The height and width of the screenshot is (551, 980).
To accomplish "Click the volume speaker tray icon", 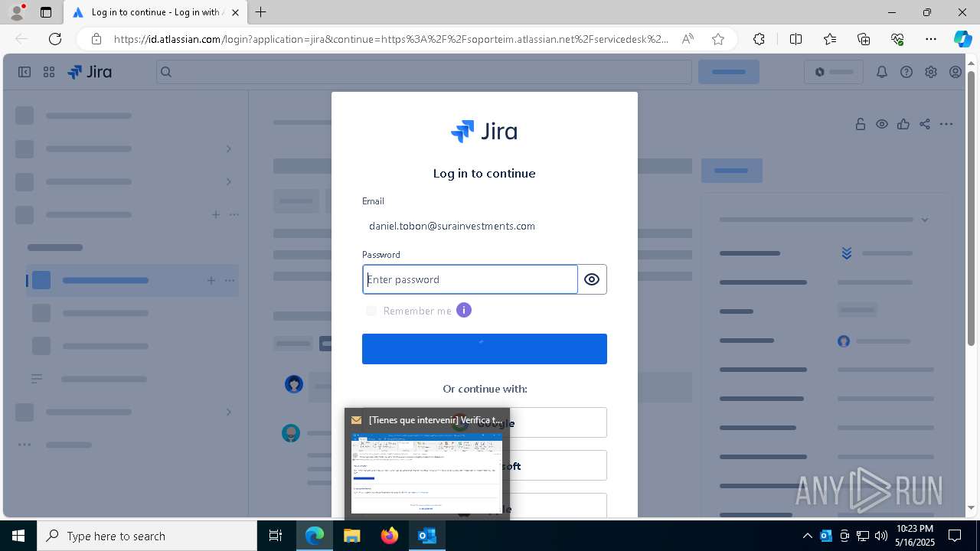I will 881,536.
